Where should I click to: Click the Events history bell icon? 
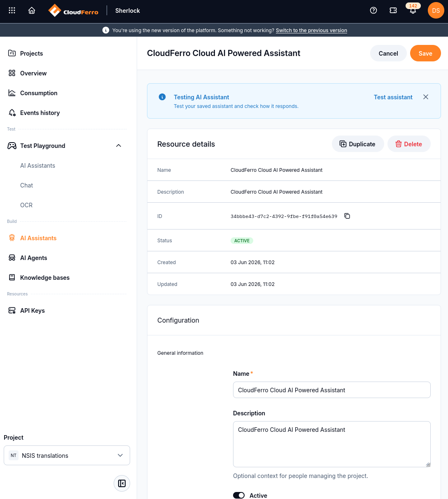12,112
